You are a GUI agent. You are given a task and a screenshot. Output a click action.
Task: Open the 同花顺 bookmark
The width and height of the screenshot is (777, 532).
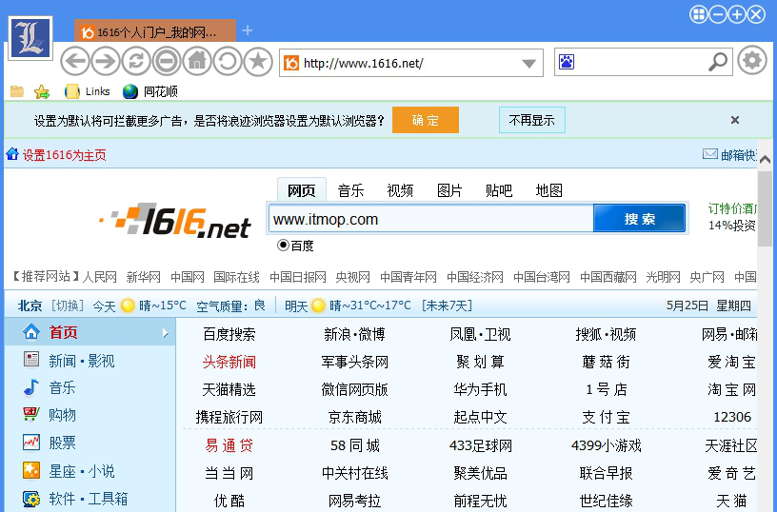(x=150, y=91)
